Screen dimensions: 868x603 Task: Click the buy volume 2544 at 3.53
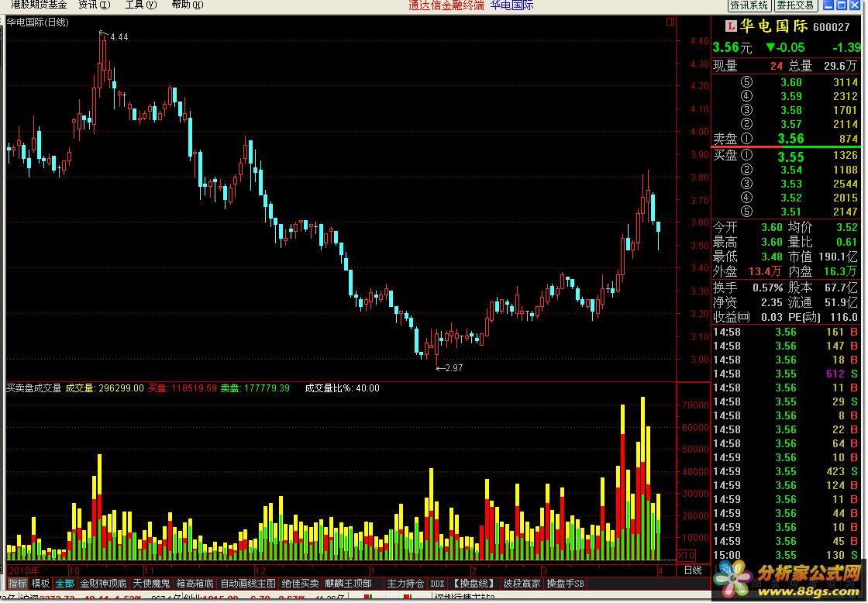[x=846, y=184]
